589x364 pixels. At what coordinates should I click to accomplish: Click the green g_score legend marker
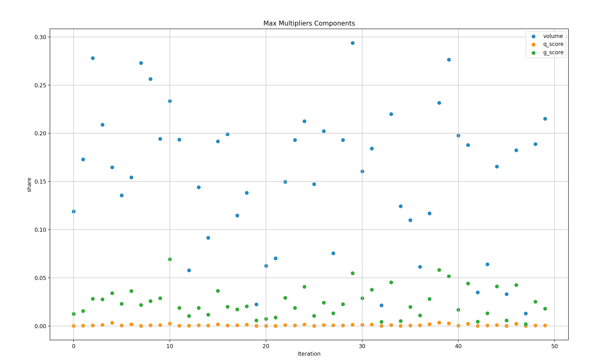click(x=533, y=53)
